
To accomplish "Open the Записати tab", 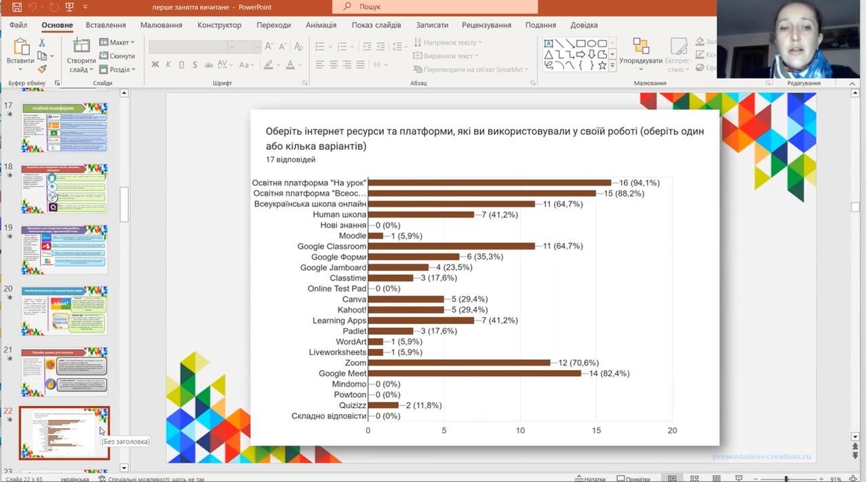I will [432, 25].
